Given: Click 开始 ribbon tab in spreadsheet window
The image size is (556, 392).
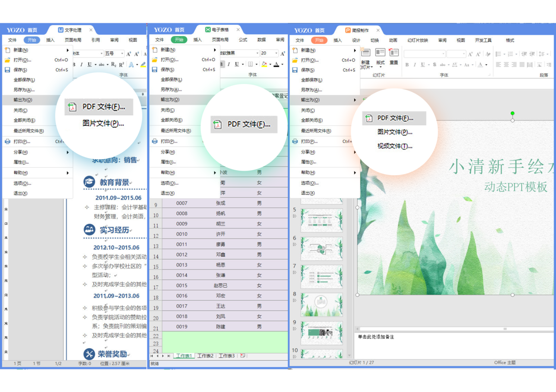Looking at the screenshot, I should pyautogui.click(x=179, y=40).
